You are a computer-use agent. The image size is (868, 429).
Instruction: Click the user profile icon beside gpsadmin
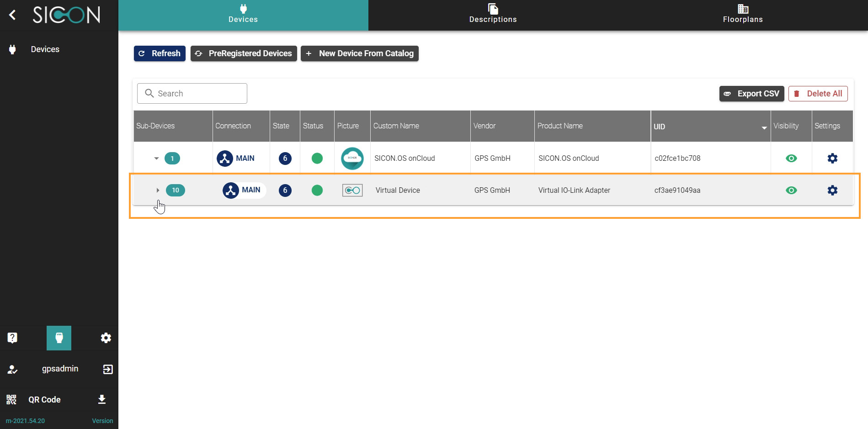pos(12,369)
